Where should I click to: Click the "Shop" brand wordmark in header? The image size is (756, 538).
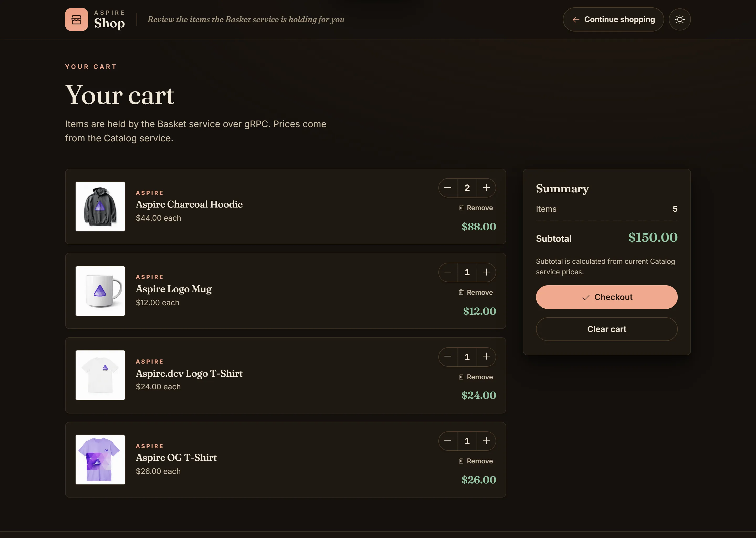(109, 24)
